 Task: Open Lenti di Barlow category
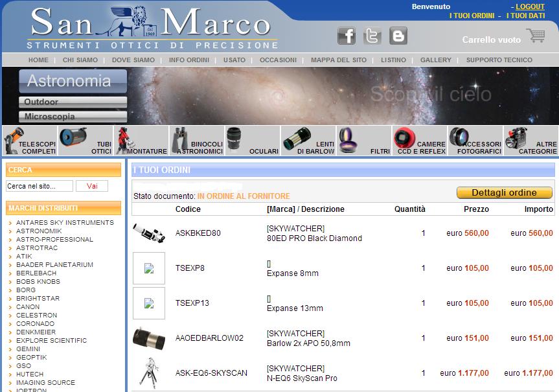[x=308, y=141]
